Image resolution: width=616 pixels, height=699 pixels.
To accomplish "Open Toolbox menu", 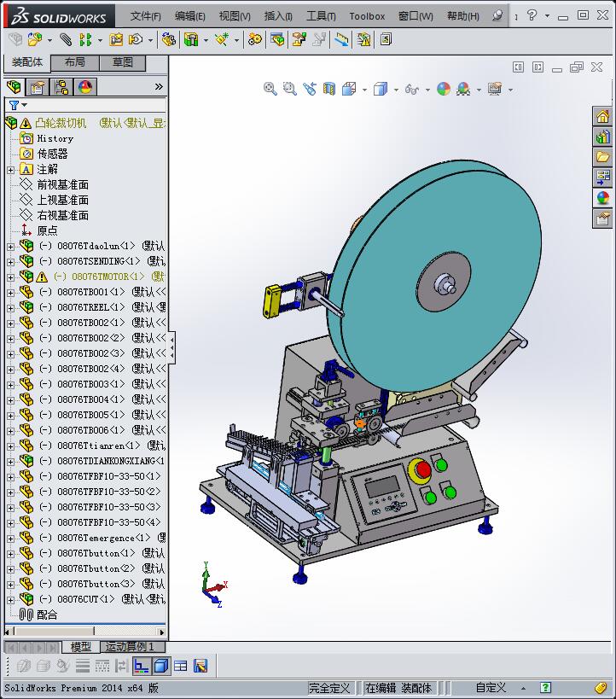I will coord(367,16).
